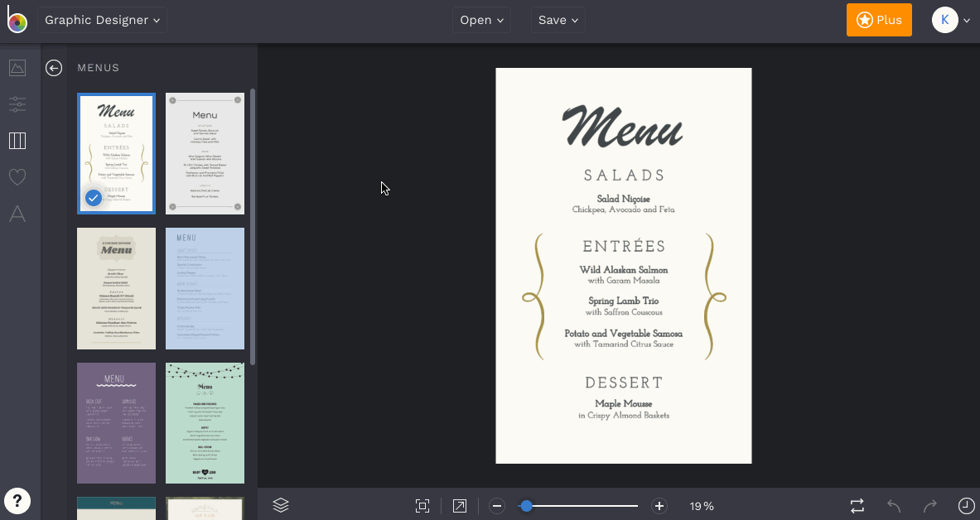Viewport: 980px width, 520px height.
Task: Open the user account K menu
Action: [x=951, y=20]
